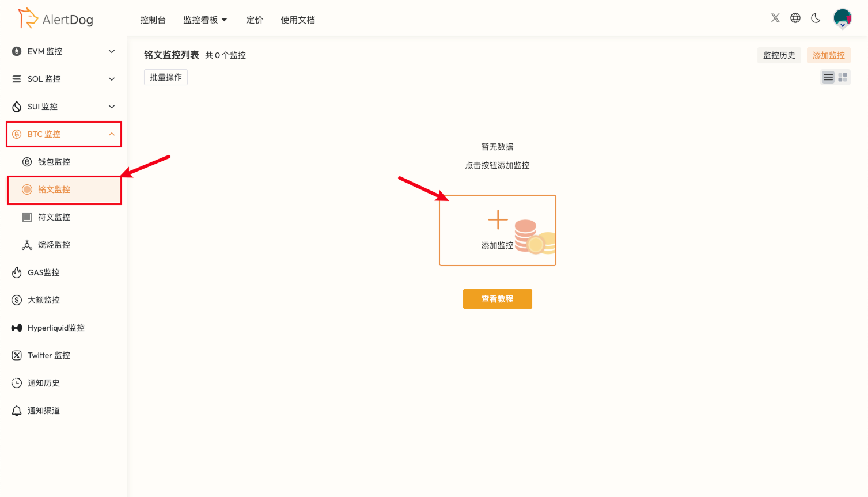Open language settings via globe icon
868x497 pixels.
[x=795, y=18]
